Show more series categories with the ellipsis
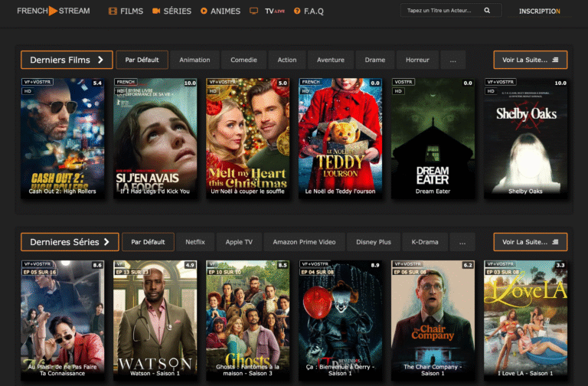588x386 pixels. [x=461, y=242]
